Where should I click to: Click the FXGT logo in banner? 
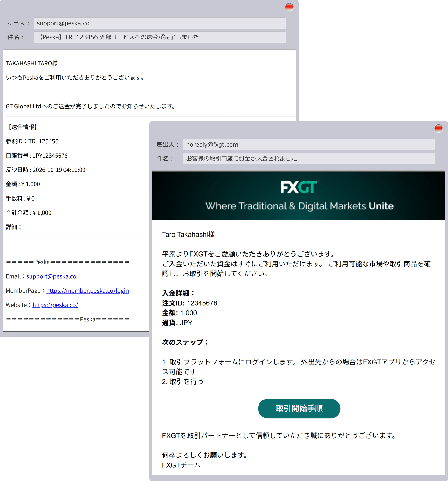(299, 187)
